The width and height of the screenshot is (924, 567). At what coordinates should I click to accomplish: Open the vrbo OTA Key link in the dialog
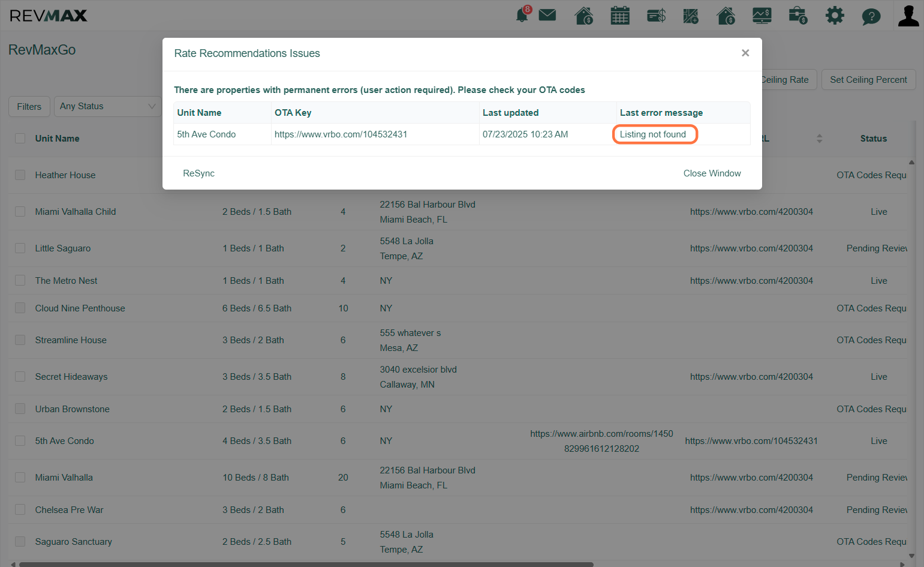tap(341, 134)
